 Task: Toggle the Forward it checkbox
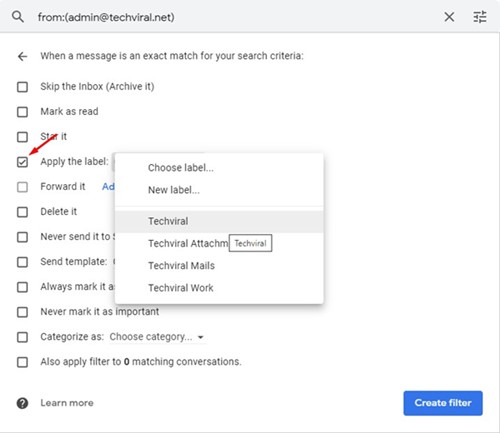tap(22, 187)
